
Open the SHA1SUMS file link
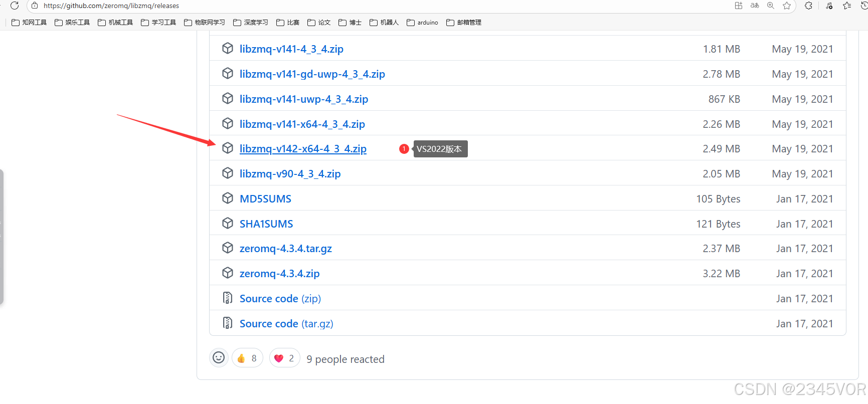pos(266,224)
